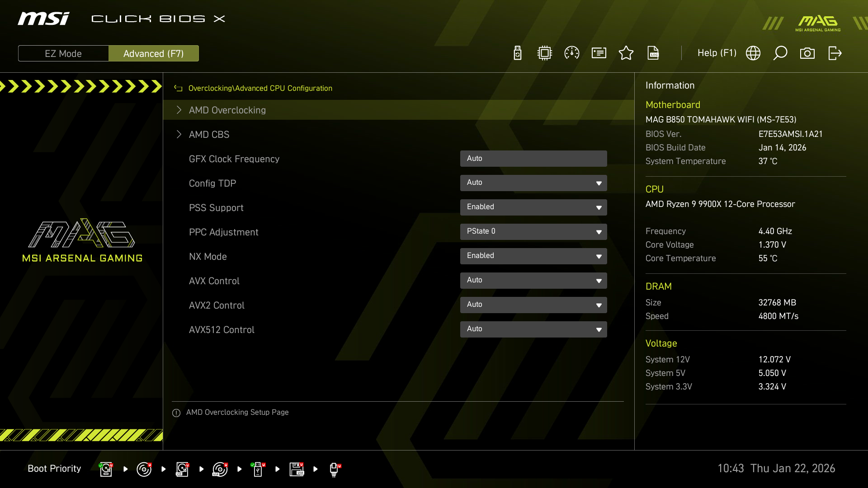Open PSS Support Enabled dropdown
The height and width of the screenshot is (488, 868).
tap(533, 207)
